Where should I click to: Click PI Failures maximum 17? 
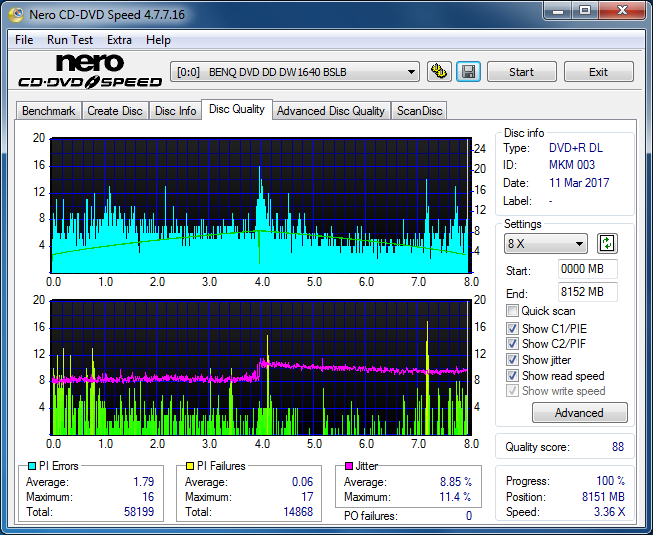[x=307, y=497]
